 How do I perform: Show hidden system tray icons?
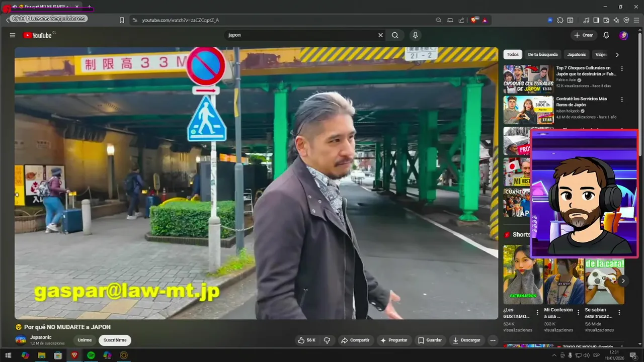[554, 355]
